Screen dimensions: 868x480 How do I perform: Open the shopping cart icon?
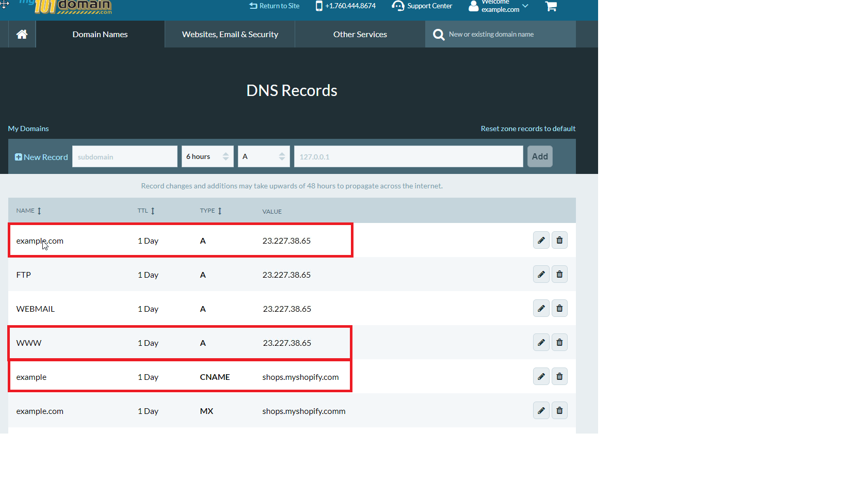click(551, 7)
